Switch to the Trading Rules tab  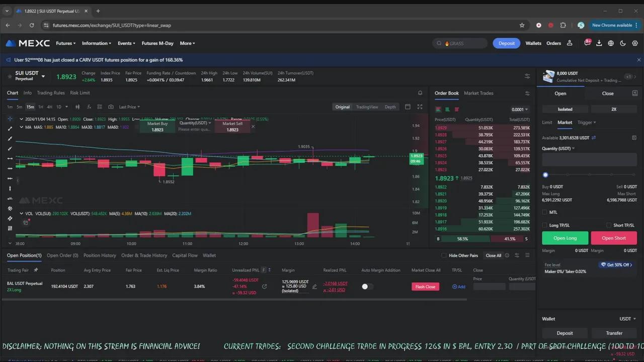point(51,93)
